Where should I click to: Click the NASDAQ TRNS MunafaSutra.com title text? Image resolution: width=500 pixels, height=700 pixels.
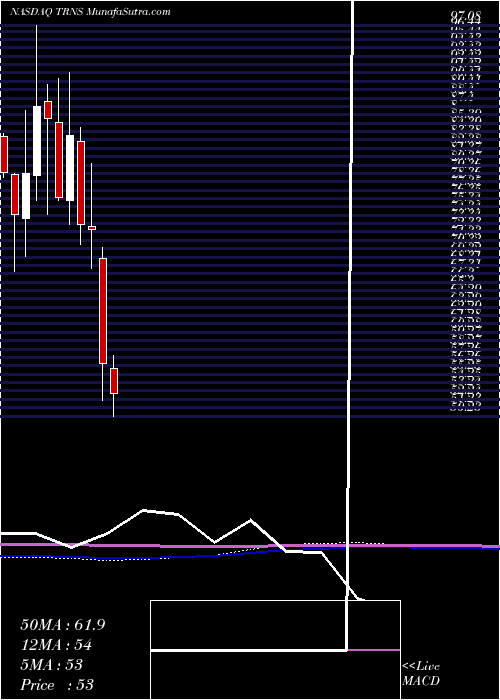click(90, 12)
